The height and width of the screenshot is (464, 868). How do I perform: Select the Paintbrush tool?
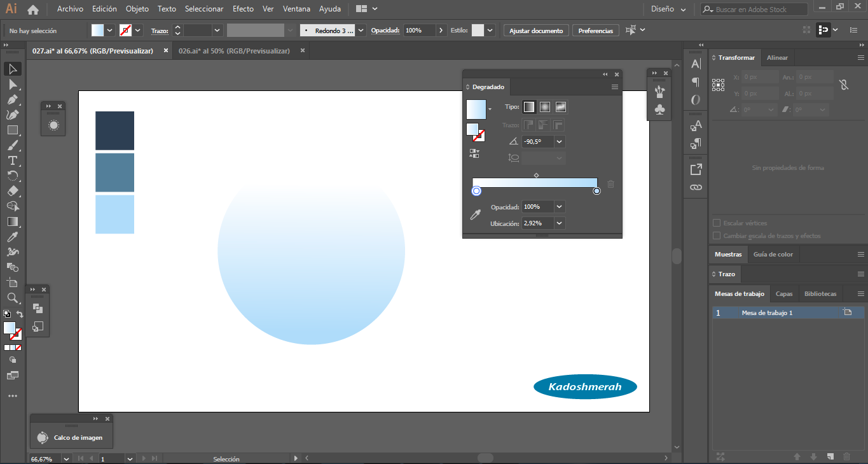pyautogui.click(x=13, y=145)
